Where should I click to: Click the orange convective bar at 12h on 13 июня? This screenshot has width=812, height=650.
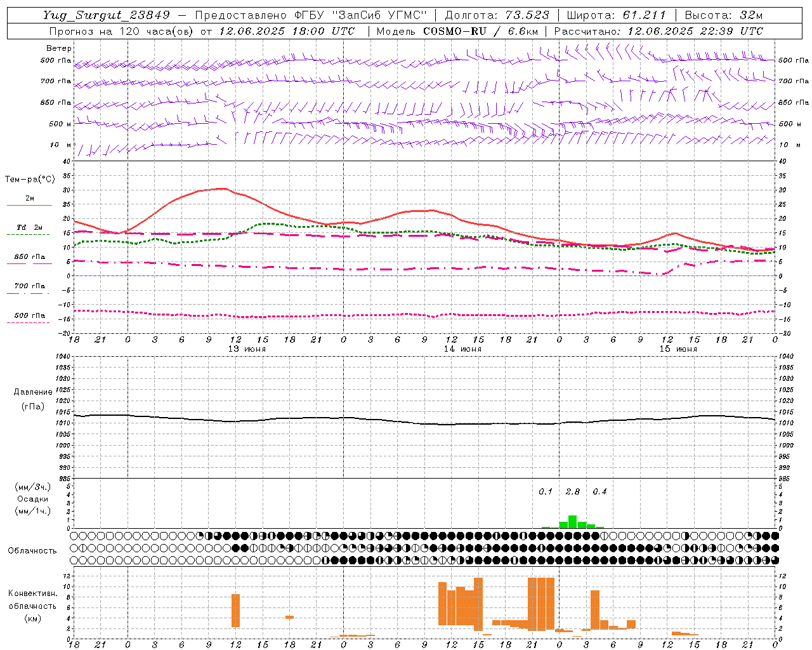pos(236,611)
